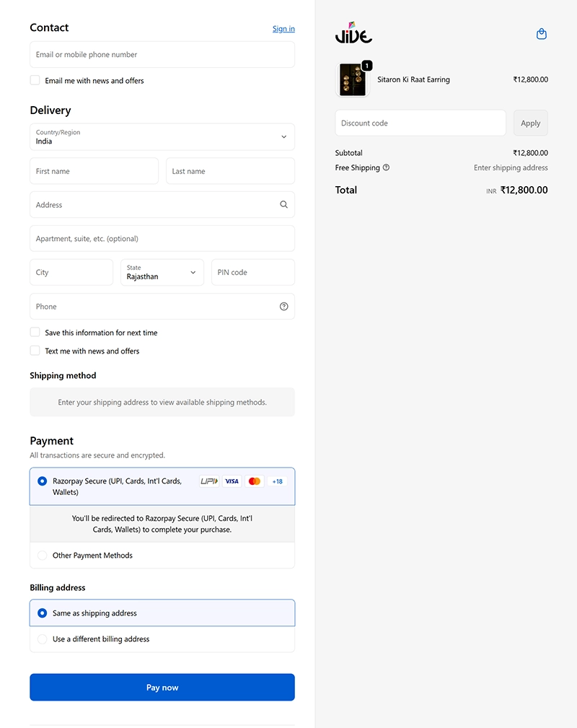Image resolution: width=577 pixels, height=728 pixels.
Task: Open the Sitaron Ki Raat Earring thumbnail
Action: click(x=352, y=80)
